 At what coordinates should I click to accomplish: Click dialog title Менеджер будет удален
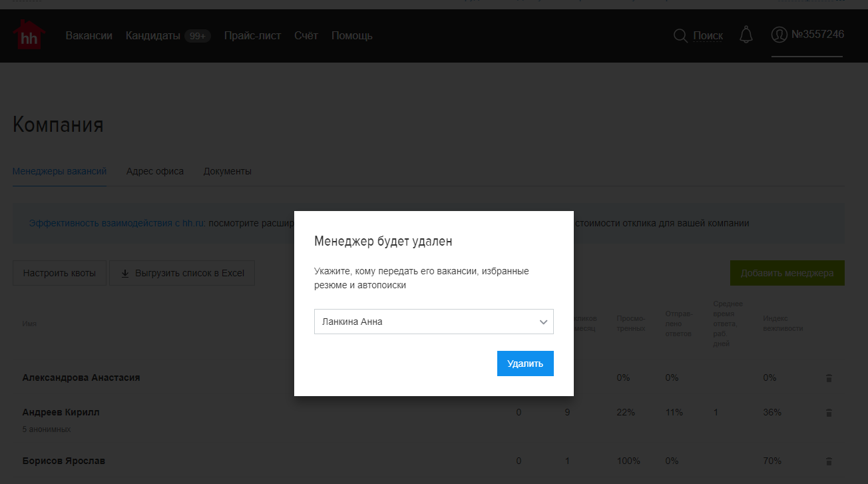coord(383,242)
